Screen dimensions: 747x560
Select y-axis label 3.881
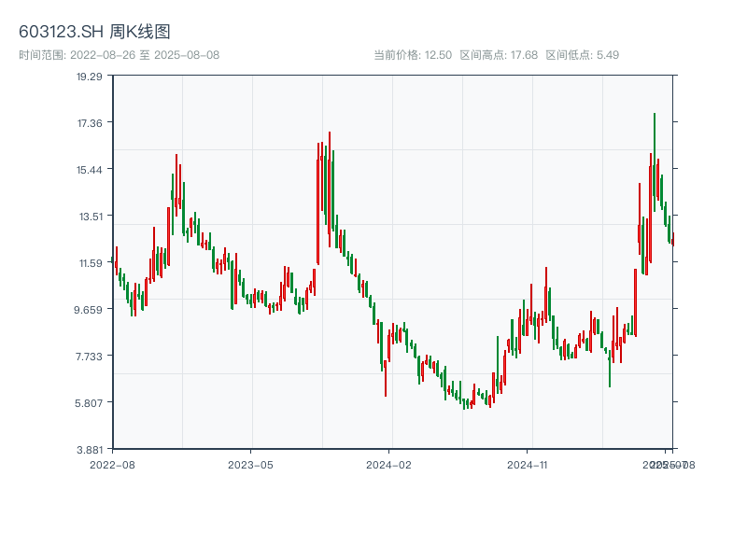pos(90,450)
